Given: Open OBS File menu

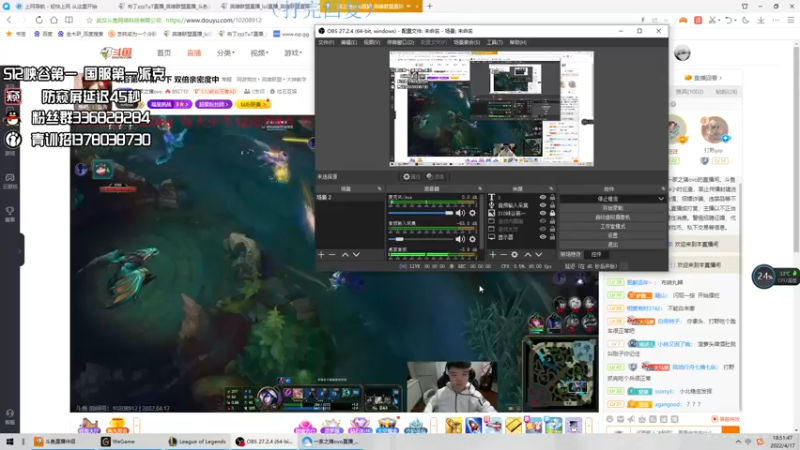Looking at the screenshot, I should tap(326, 42).
